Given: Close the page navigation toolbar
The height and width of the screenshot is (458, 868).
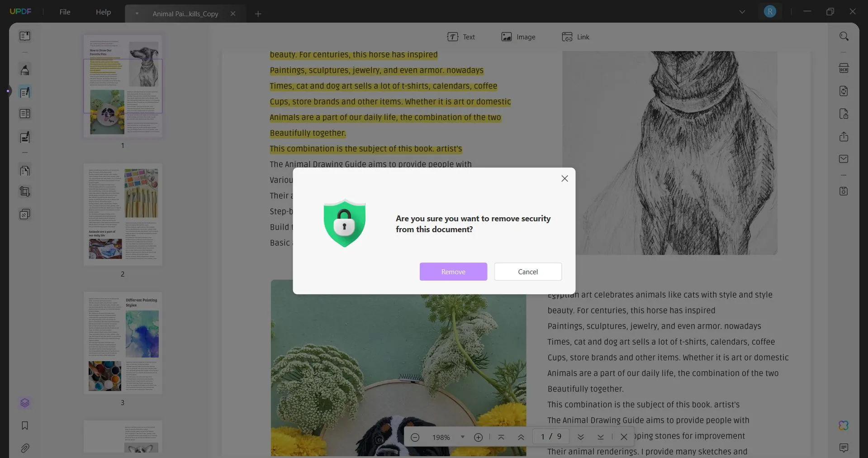Looking at the screenshot, I should tap(624, 437).
